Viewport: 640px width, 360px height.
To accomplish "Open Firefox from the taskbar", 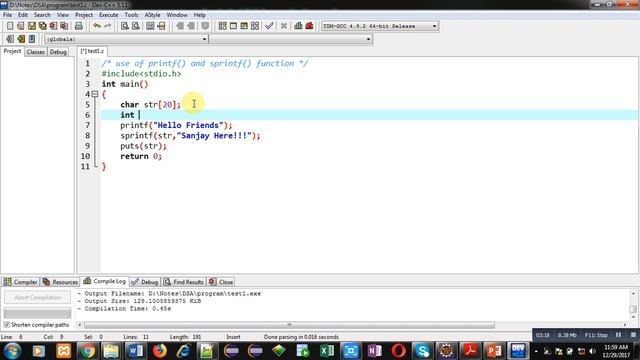I will click(160, 351).
